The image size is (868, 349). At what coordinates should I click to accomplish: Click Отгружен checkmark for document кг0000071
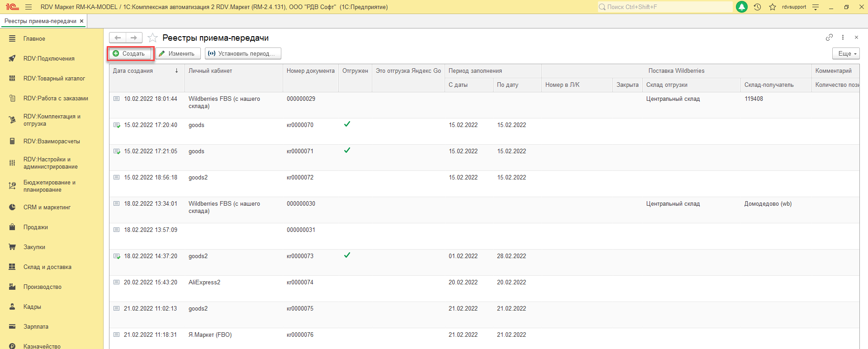(347, 151)
